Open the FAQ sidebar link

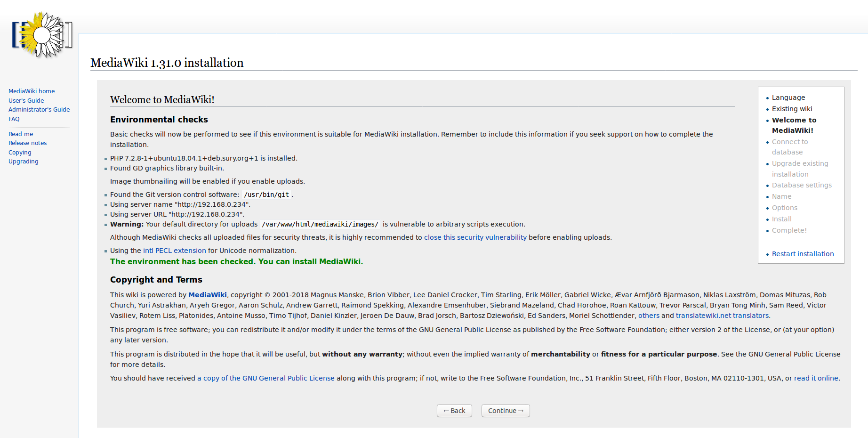14,119
